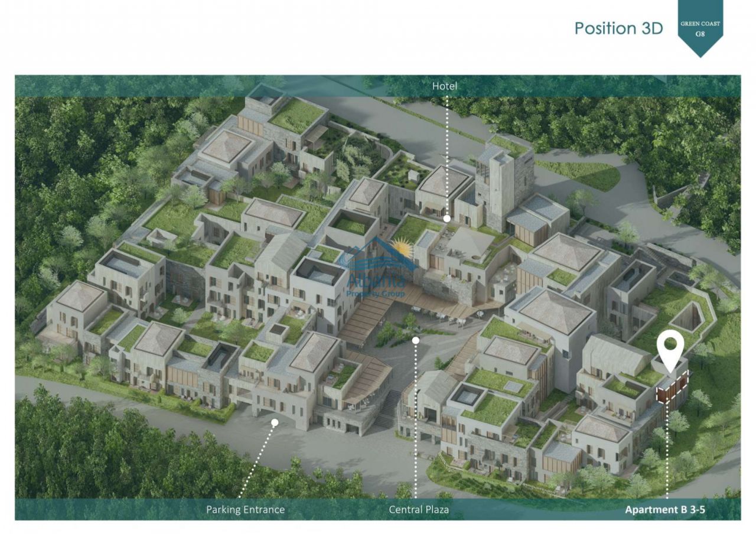Click the sun symbol in the logo
This screenshot has height=534, width=756.
tap(402, 246)
